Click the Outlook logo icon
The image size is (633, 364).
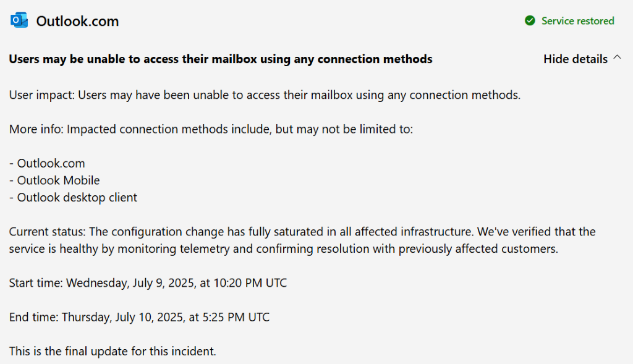pyautogui.click(x=19, y=20)
